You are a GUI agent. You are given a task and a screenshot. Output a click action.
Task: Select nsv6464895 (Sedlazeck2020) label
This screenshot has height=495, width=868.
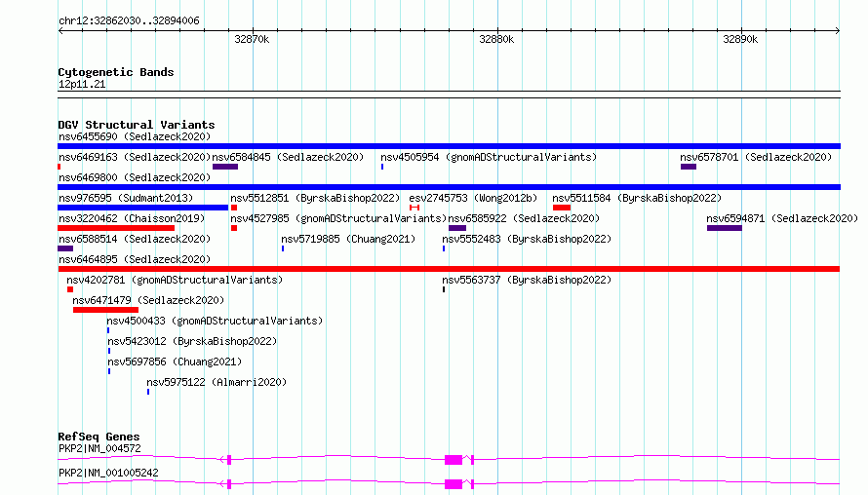135,259
